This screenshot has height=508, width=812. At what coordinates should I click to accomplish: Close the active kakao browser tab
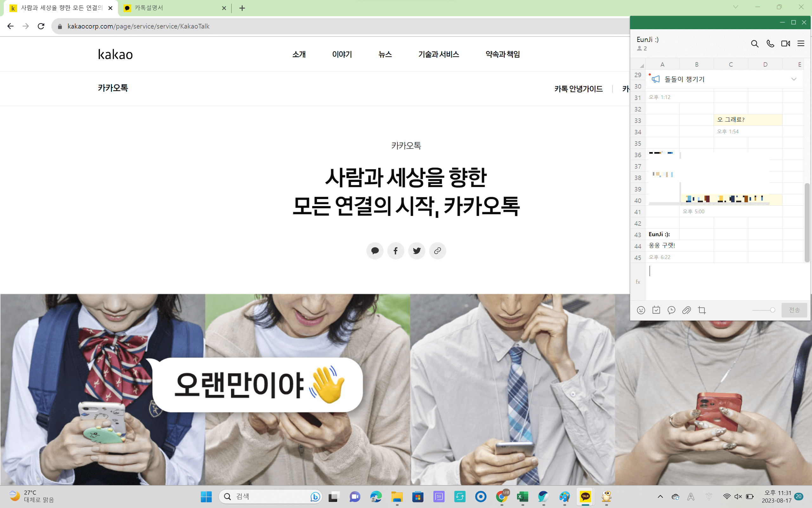tap(110, 8)
